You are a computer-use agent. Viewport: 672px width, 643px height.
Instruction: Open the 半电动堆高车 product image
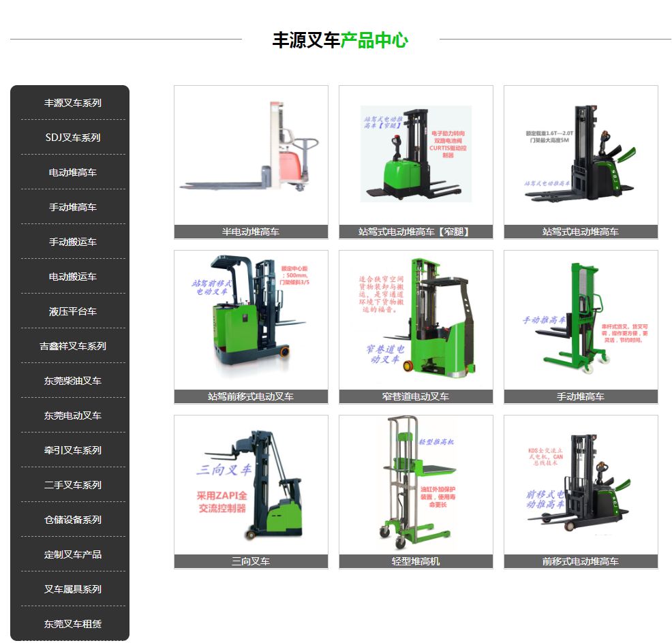251,155
